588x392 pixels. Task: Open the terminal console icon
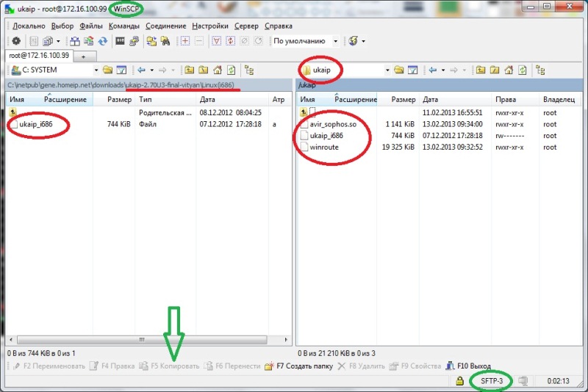[x=120, y=41]
